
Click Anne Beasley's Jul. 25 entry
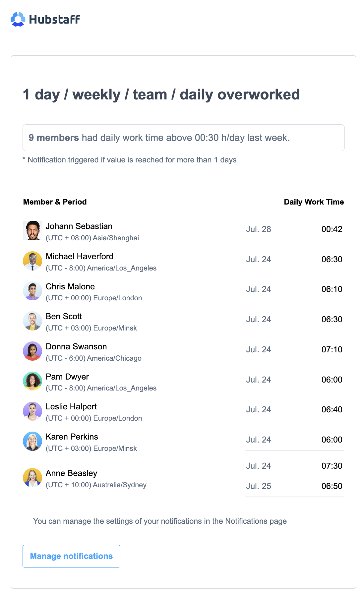259,486
